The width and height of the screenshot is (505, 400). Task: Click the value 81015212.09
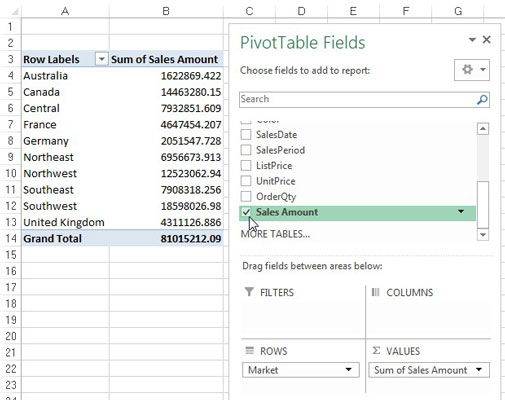(x=191, y=239)
